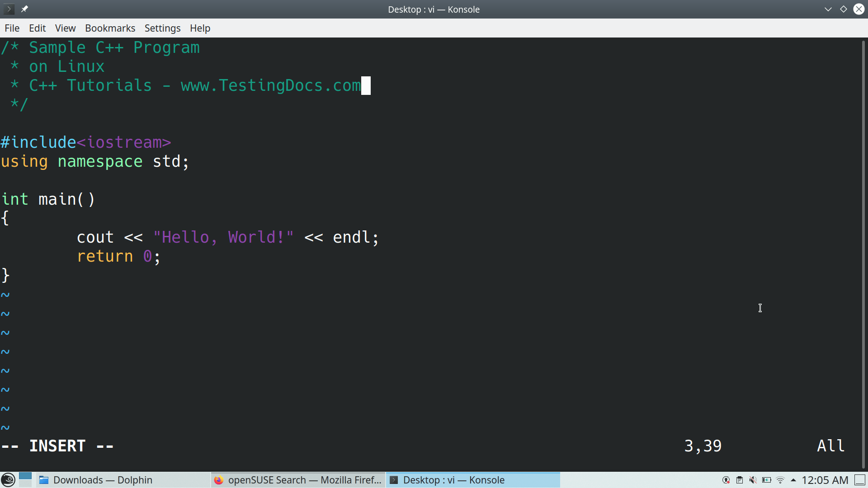Click the Konsole icon on the taskbar
868x488 pixels.
[x=394, y=480]
